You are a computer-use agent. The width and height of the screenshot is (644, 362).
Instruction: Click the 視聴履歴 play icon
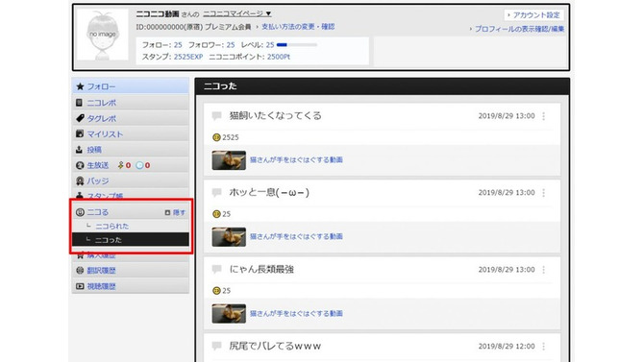click(80, 286)
